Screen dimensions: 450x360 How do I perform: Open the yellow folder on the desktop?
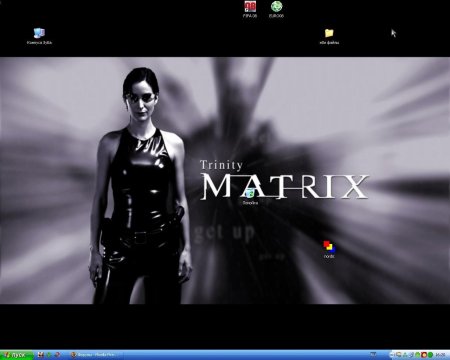(x=329, y=36)
